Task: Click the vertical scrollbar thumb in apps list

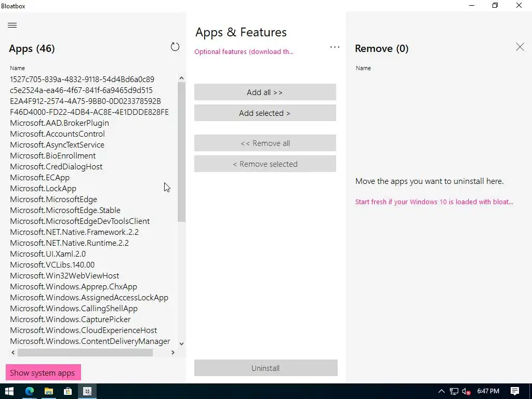Action: point(181,152)
